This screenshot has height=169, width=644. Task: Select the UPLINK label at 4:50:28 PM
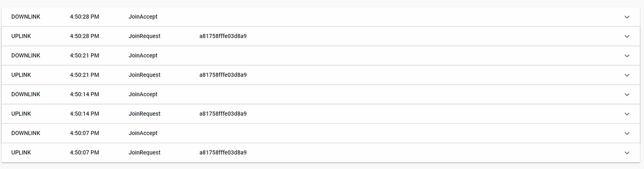(x=21, y=36)
